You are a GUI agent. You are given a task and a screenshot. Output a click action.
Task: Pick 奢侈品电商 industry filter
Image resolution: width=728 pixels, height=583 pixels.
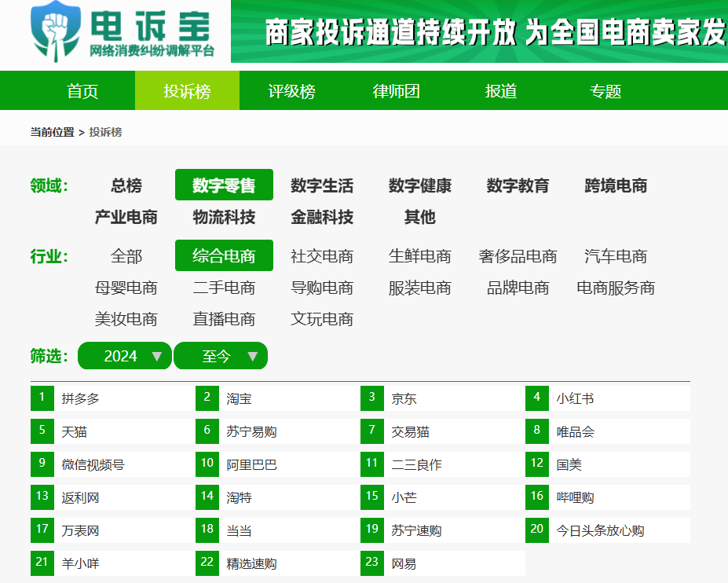tap(518, 256)
